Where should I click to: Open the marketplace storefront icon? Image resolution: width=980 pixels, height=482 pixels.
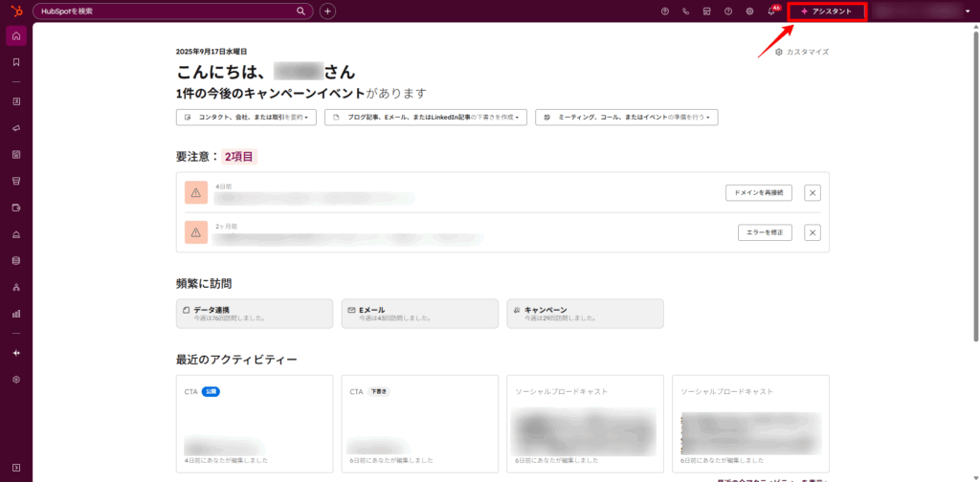click(706, 11)
